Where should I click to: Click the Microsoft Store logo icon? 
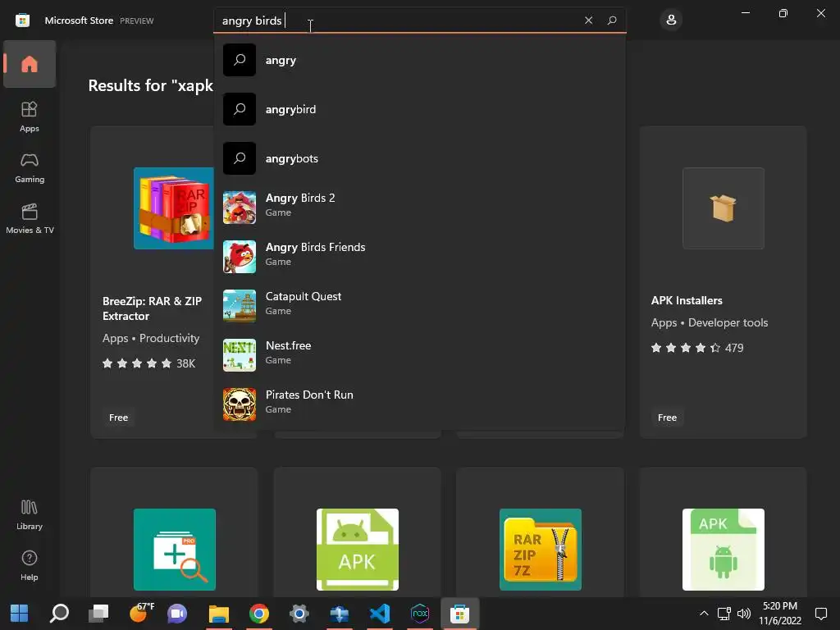click(22, 21)
